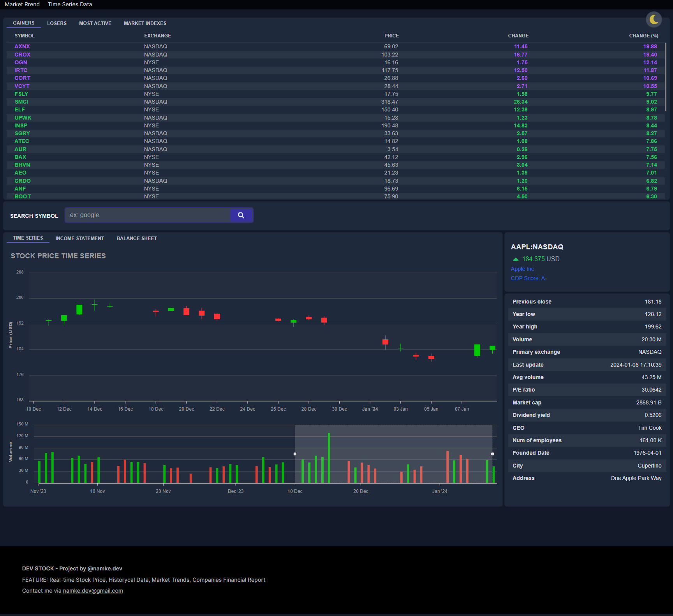
Task: Select the FSLY symbol
Action: point(21,94)
